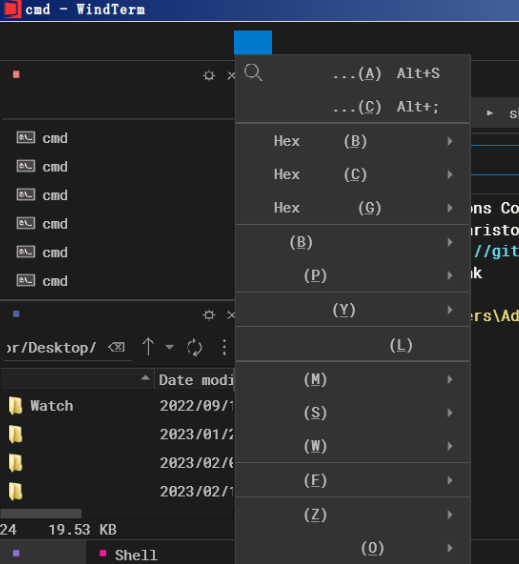Clear the path with the backspace icon
Screen dimensions: 519x564
117,347
